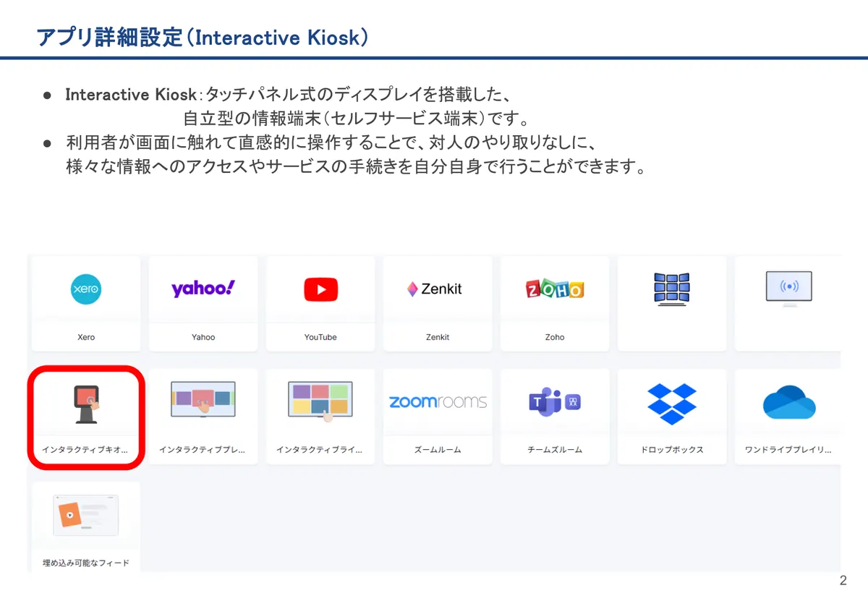The height and width of the screenshot is (614, 868).
Task: Click the インタラクティブライ... label
Action: click(x=319, y=450)
